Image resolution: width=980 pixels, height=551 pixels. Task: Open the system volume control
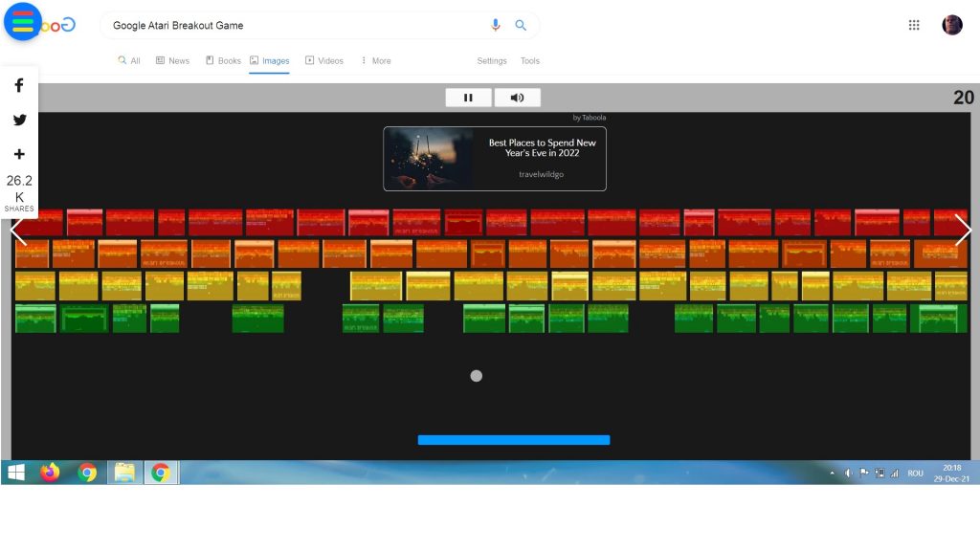pyautogui.click(x=848, y=474)
